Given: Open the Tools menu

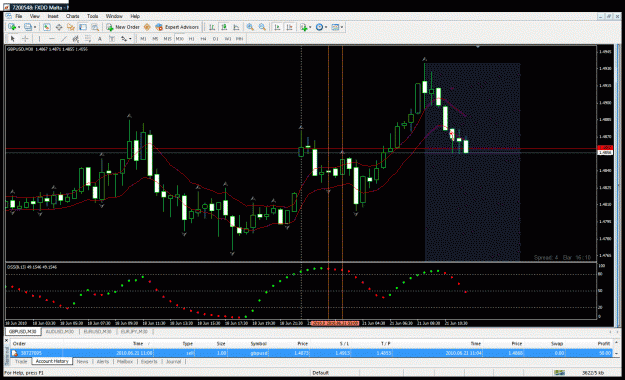Looking at the screenshot, I should (92, 16).
